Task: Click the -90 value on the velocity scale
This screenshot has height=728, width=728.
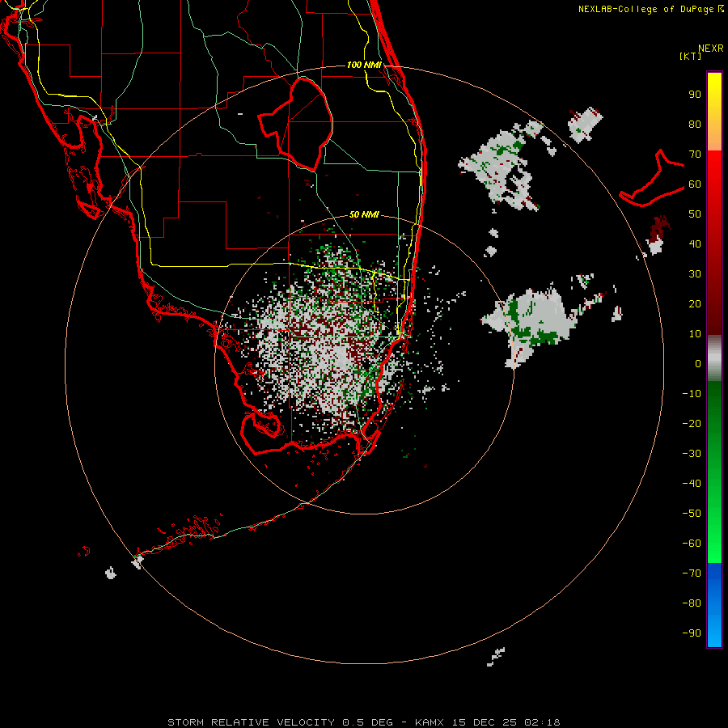Action: pyautogui.click(x=692, y=633)
